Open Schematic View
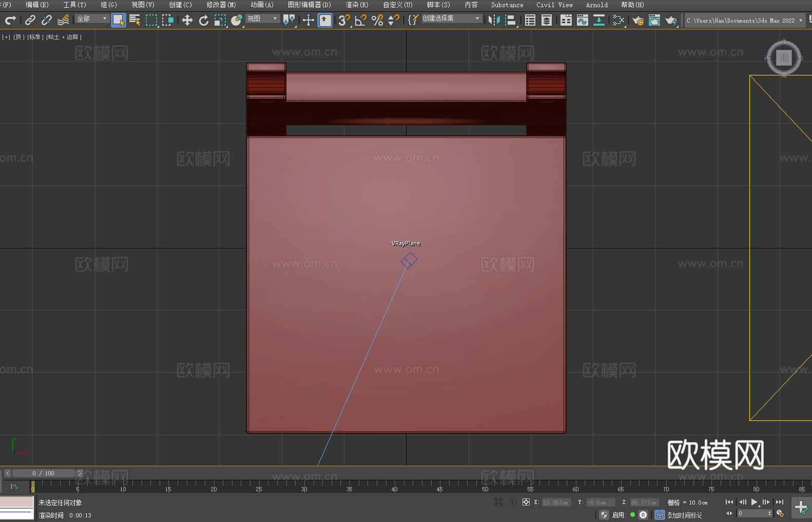This screenshot has width=812, height=522. coord(599,20)
